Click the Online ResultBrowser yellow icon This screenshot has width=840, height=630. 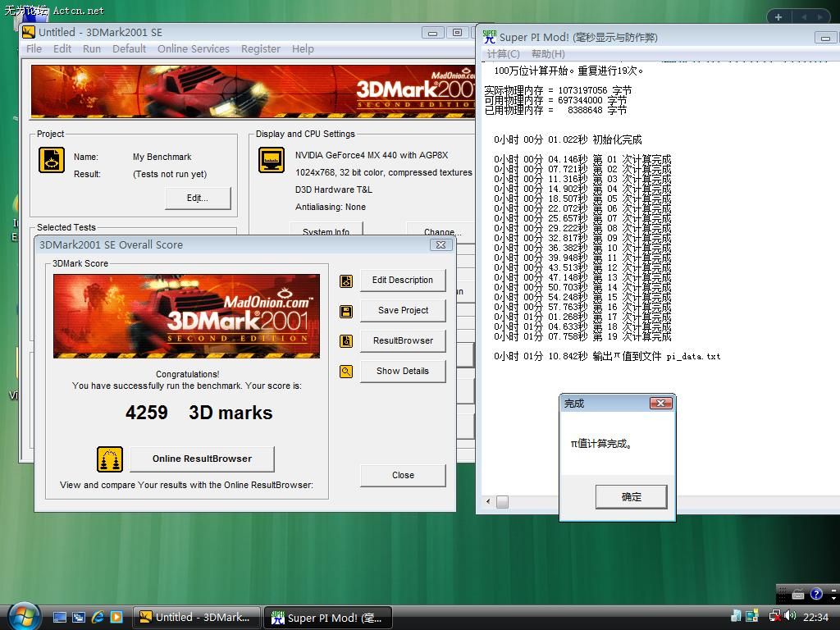coord(110,459)
